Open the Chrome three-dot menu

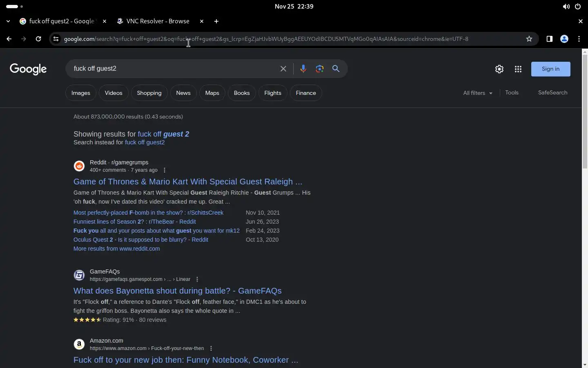(x=579, y=39)
